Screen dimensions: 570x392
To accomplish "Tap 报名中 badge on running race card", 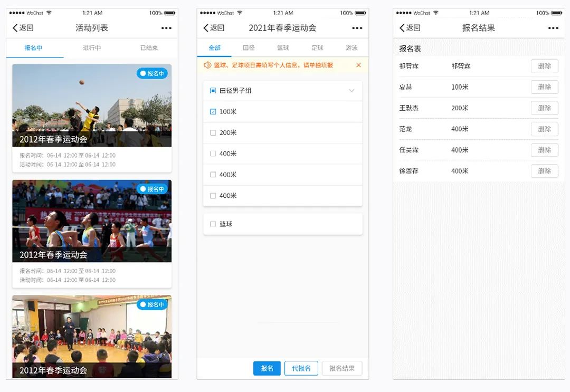I will point(153,189).
